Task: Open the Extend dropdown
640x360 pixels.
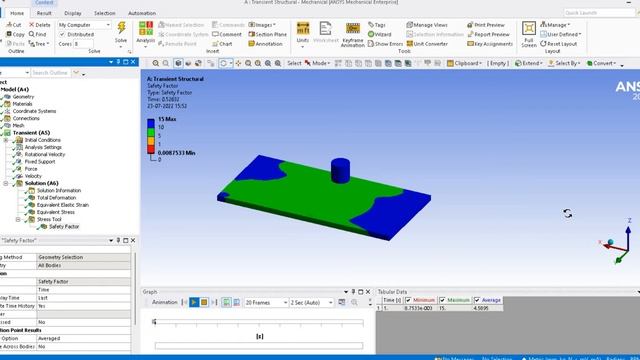Action: [x=528, y=63]
